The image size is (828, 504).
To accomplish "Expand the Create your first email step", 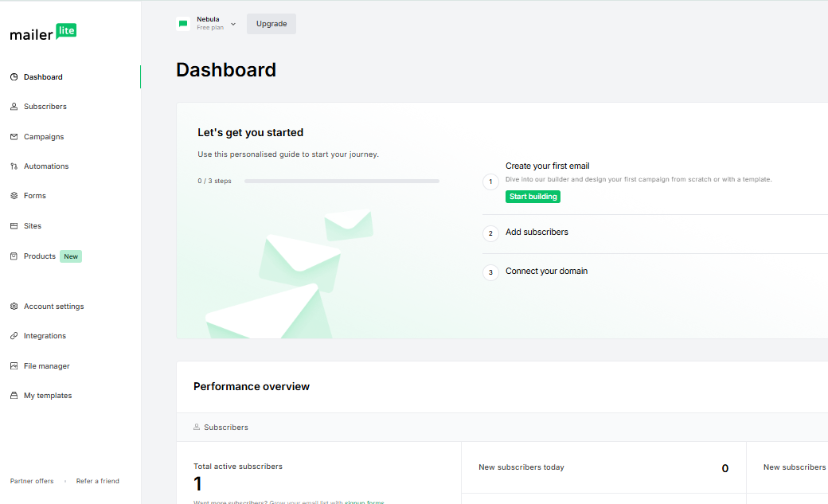I will tap(547, 166).
